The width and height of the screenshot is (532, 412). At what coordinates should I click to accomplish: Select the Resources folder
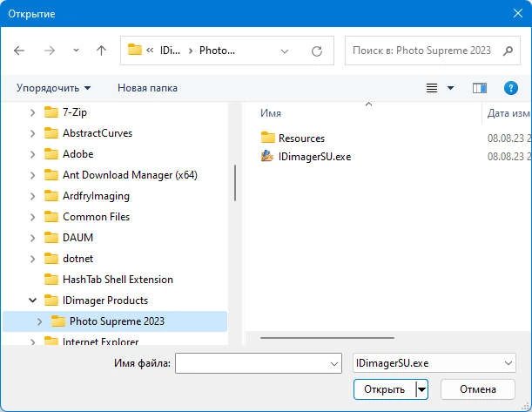[x=301, y=138]
